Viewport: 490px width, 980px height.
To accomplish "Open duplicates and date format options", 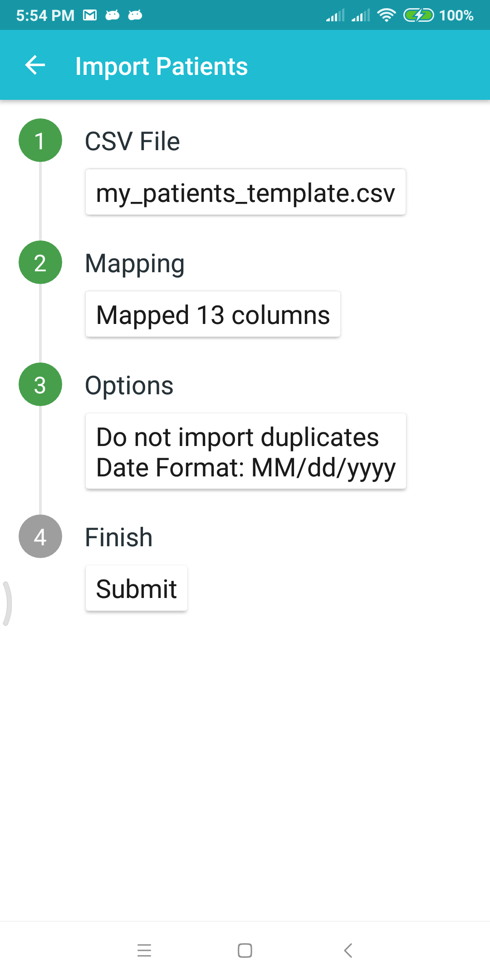I will [246, 451].
